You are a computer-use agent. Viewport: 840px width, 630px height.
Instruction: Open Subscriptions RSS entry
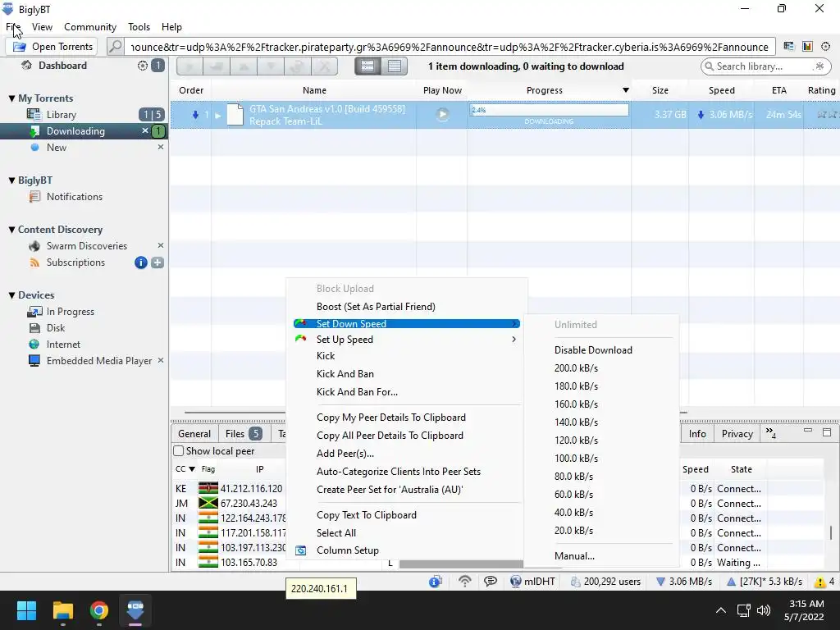coord(75,262)
